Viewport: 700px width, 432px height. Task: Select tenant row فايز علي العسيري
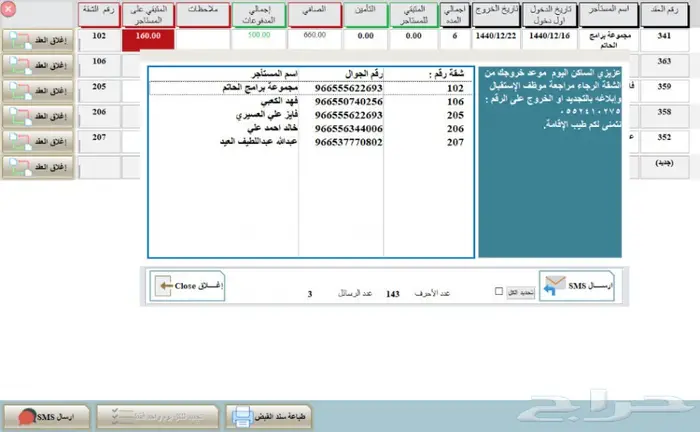click(311, 115)
